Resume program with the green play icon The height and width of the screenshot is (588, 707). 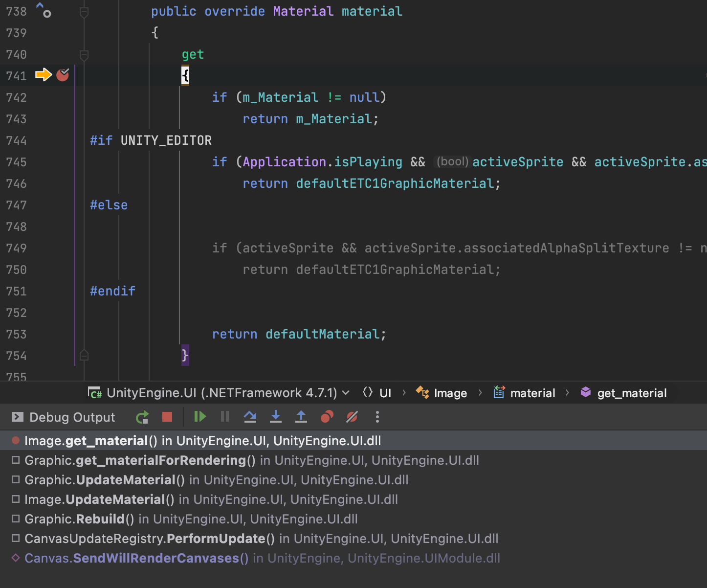point(200,417)
